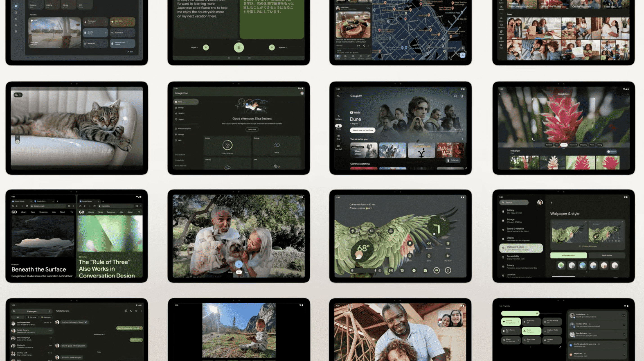644x361 pixels.
Task: Click the search icon in Google TV
Action: click(338, 96)
